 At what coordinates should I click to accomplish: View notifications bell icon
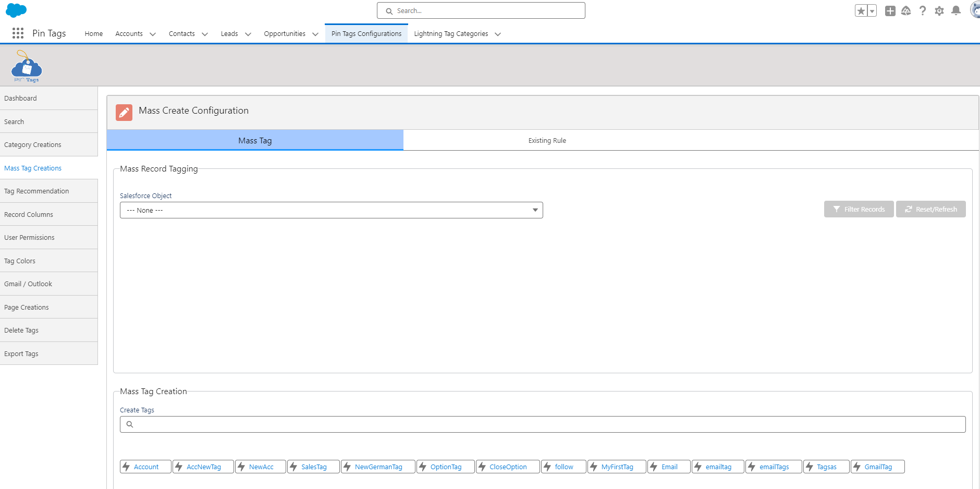pyautogui.click(x=956, y=11)
